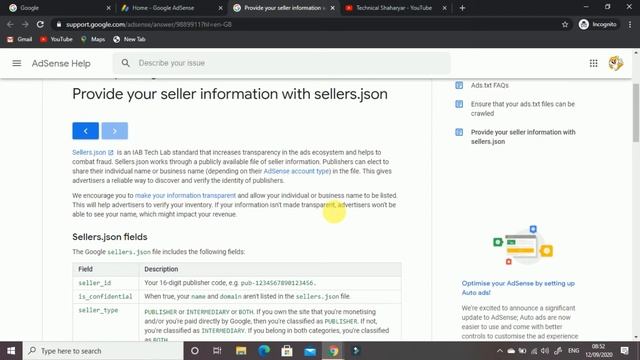Screen dimensions: 640x360
Task: Open the AdSense account type link
Action: coord(297,171)
